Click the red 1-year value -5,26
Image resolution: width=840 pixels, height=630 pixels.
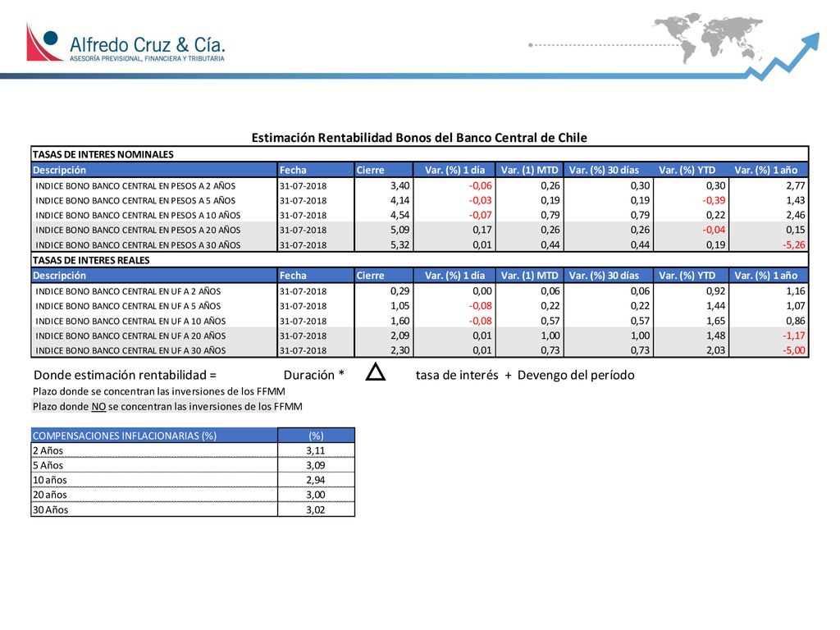[x=793, y=244]
